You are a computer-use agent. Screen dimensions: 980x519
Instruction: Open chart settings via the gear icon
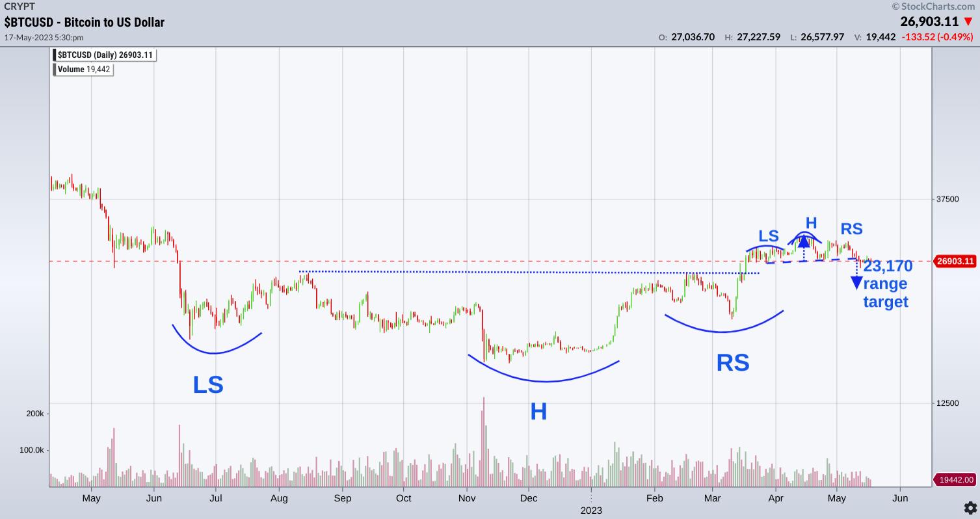click(970, 507)
